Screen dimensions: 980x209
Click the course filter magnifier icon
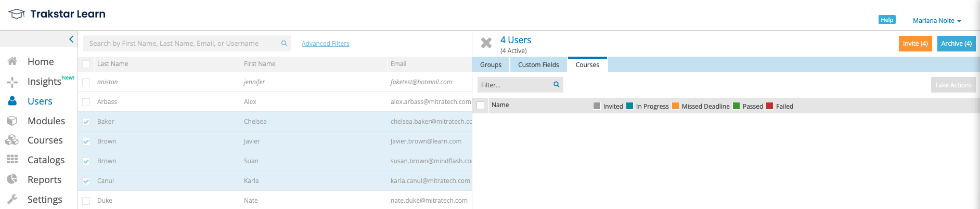click(556, 84)
